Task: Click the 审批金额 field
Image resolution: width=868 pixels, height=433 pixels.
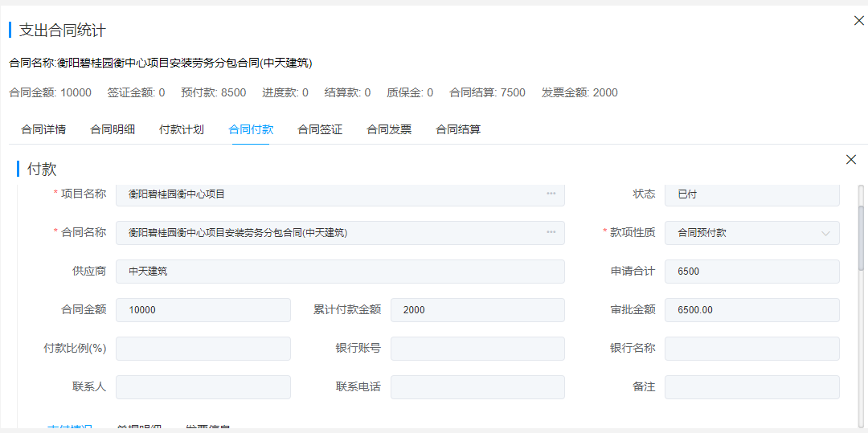Action: [751, 310]
